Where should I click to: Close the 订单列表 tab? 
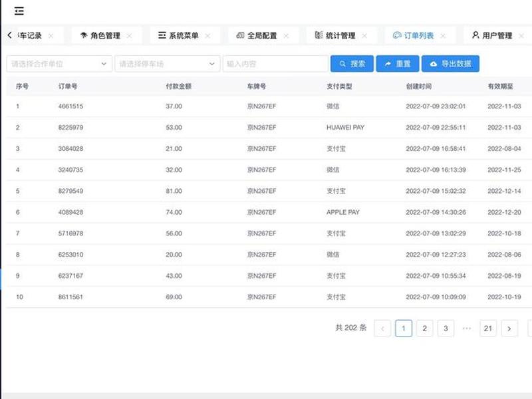click(x=443, y=36)
